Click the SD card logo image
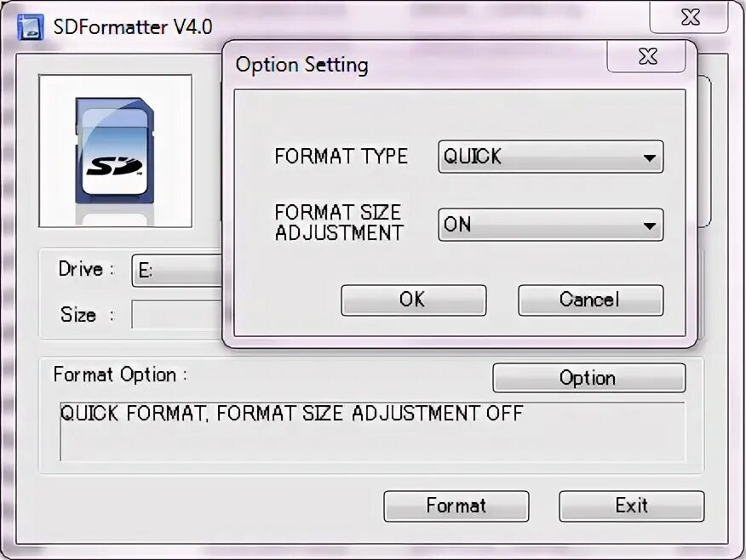The height and width of the screenshot is (560, 746). point(115,151)
